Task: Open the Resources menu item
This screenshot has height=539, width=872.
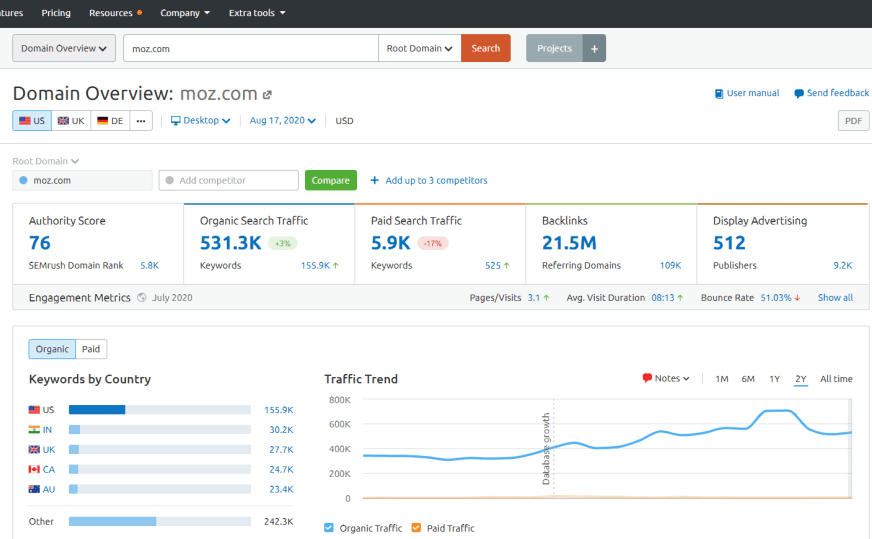Action: point(111,13)
